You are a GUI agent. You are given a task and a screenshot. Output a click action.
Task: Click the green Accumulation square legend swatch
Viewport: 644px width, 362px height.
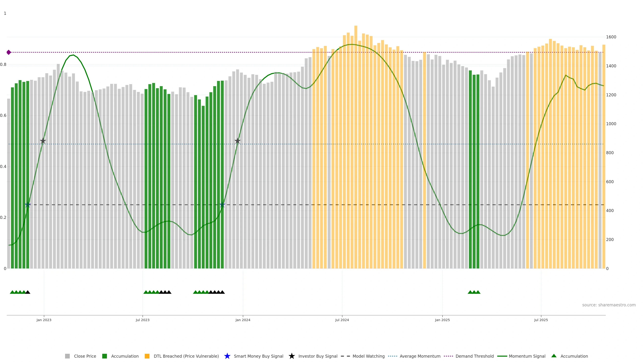tap(104, 356)
